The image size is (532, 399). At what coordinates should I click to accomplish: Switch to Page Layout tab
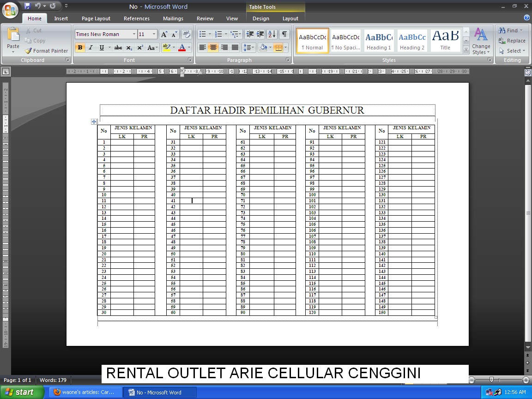tap(96, 18)
